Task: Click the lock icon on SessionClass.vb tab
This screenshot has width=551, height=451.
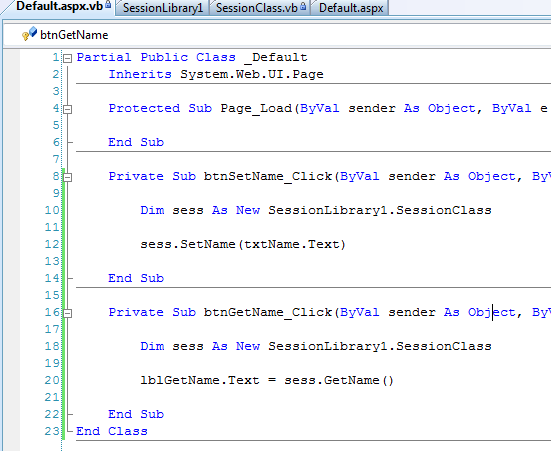Action: 303,6
